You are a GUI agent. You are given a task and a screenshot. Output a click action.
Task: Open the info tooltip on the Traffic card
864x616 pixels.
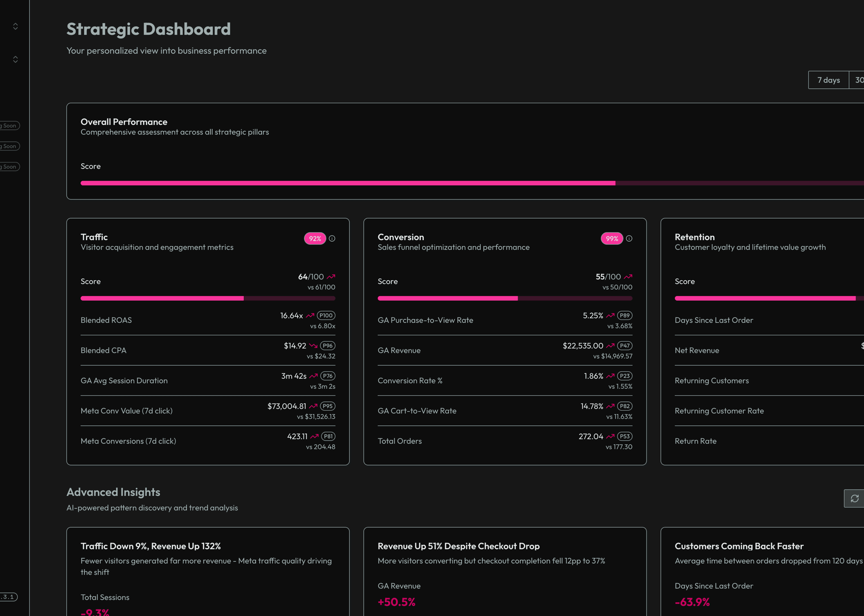click(332, 238)
